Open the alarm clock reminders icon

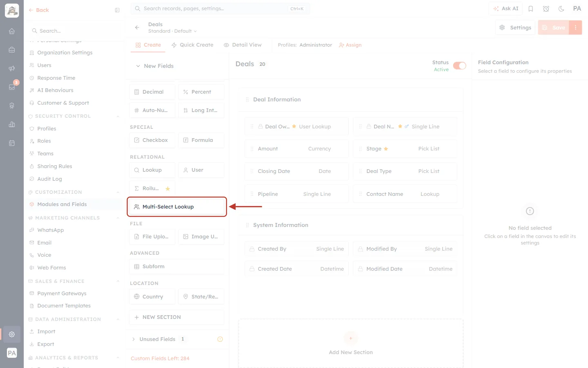pyautogui.click(x=546, y=9)
